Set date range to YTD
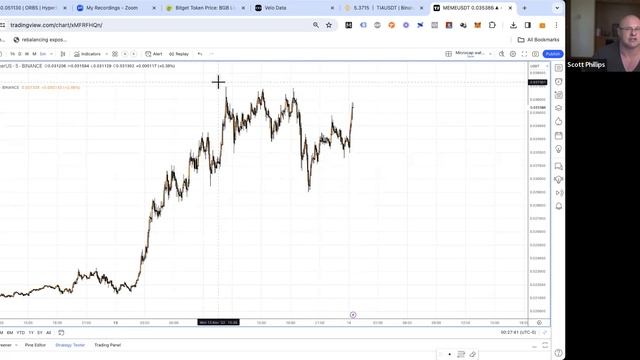Screen dimensions: 640x360 click(x=20, y=333)
